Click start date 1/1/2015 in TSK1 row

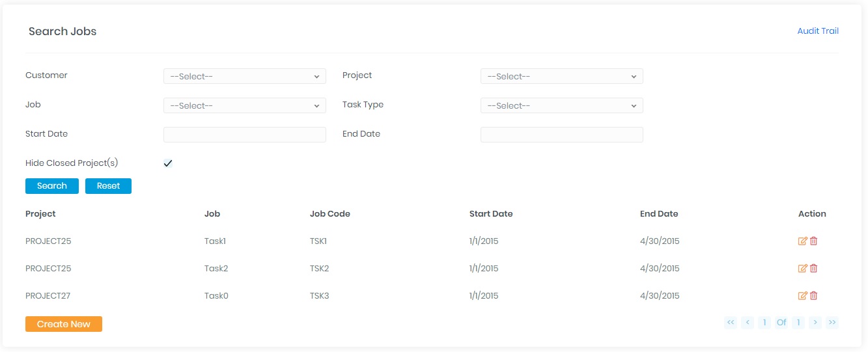click(484, 241)
